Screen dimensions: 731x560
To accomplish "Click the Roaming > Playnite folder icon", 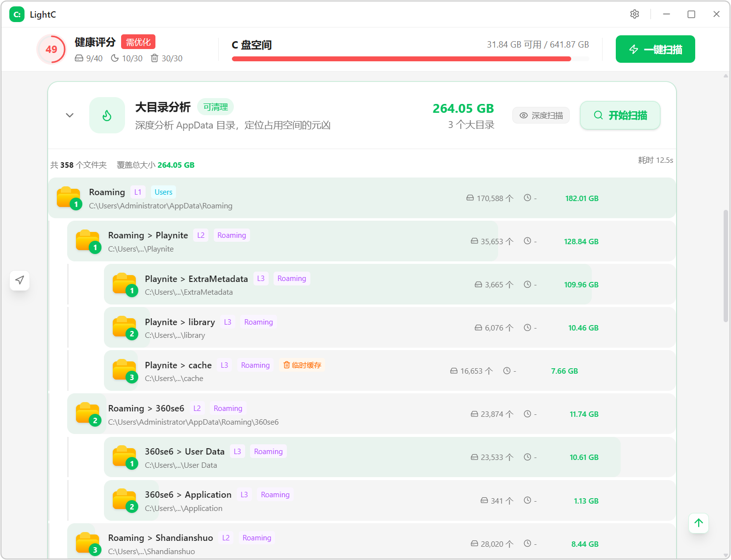I will point(88,241).
